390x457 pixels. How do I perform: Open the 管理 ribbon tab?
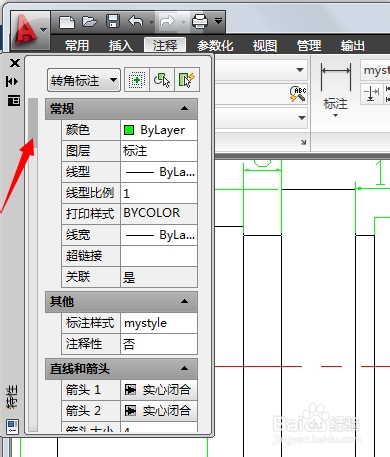[309, 45]
